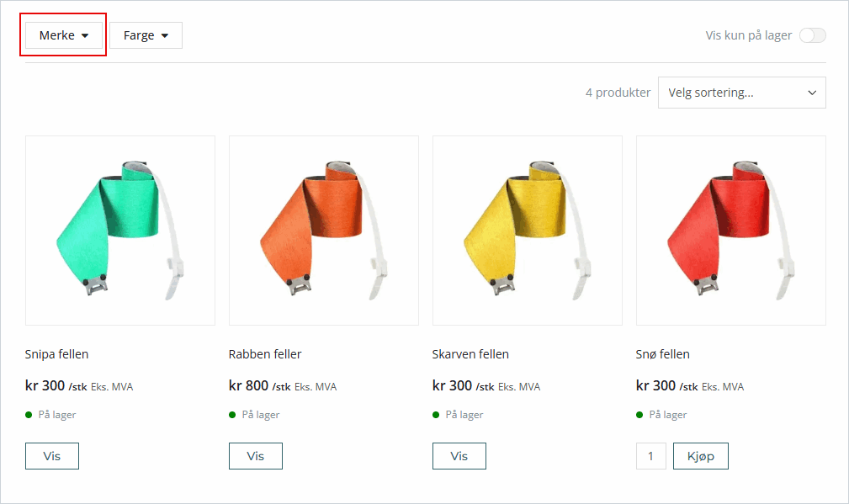The image size is (849, 504).
Task: Click the Vis kun på lager label
Action: tap(749, 35)
